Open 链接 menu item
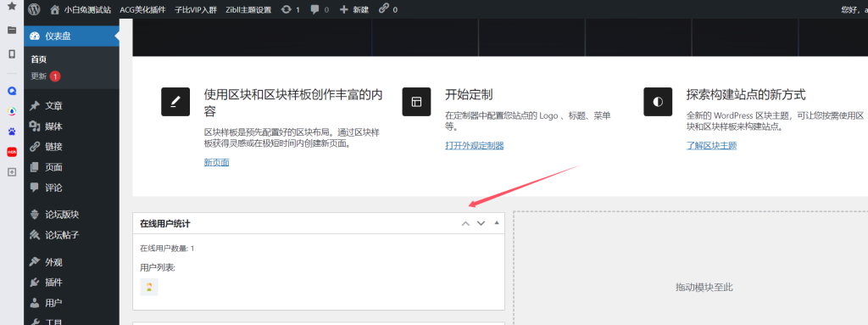The height and width of the screenshot is (325, 868). [x=71, y=147]
